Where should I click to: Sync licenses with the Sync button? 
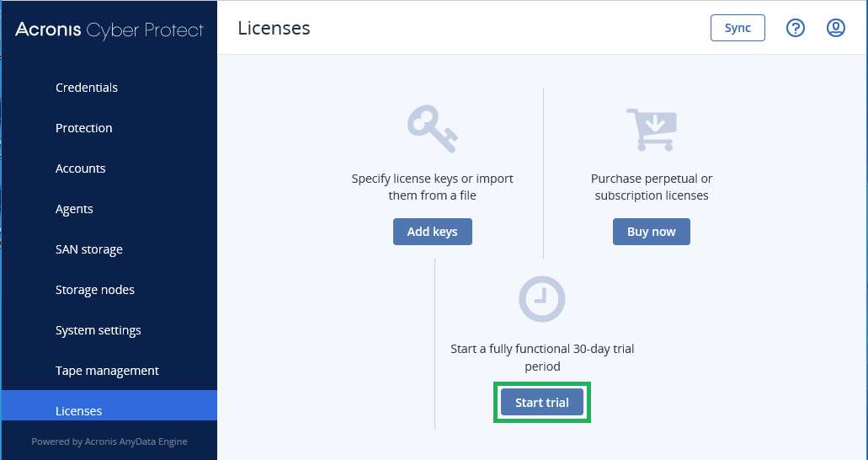(x=738, y=28)
